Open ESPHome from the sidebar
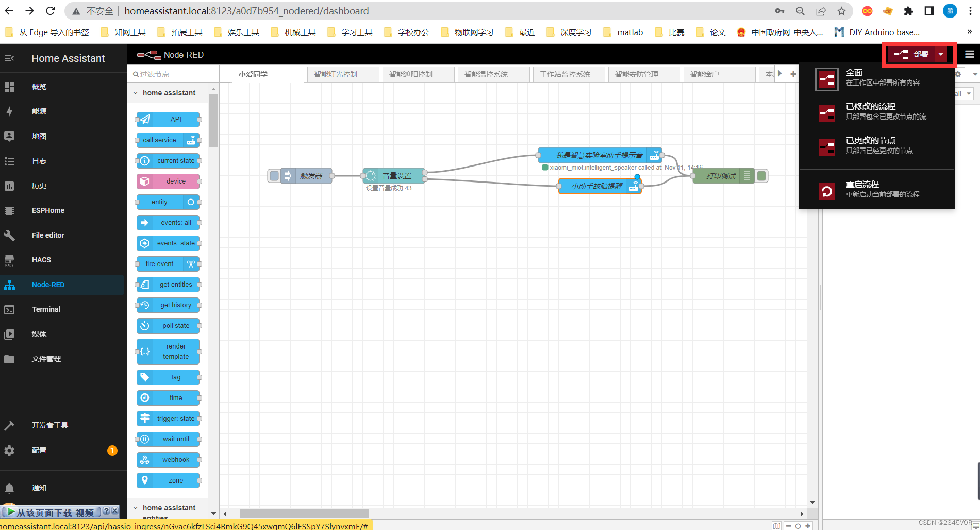 62,210
